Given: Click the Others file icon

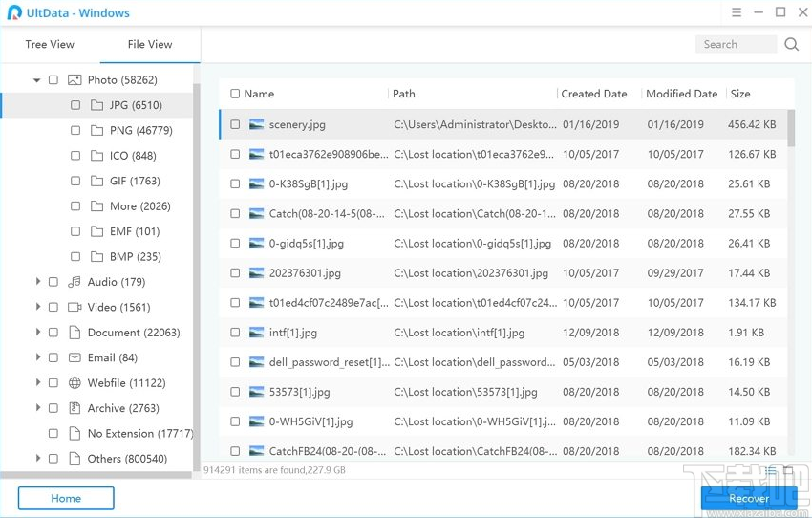Looking at the screenshot, I should (75, 459).
